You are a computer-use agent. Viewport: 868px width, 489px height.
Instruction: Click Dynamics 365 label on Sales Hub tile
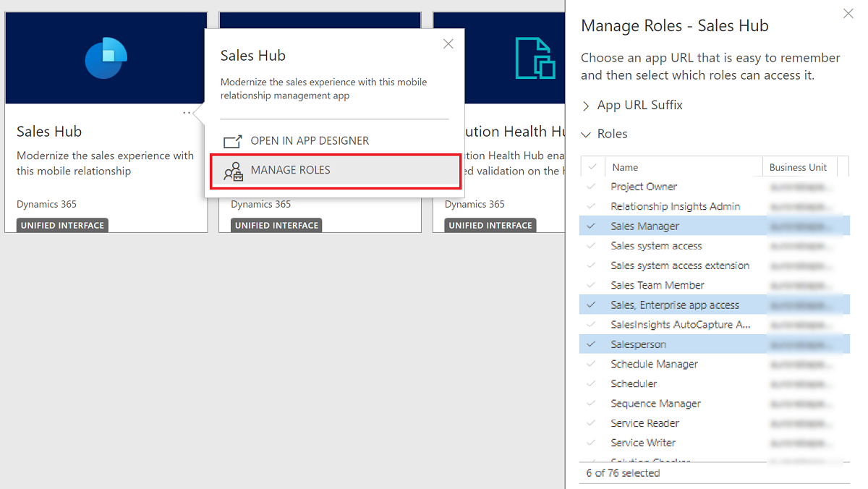tap(46, 205)
